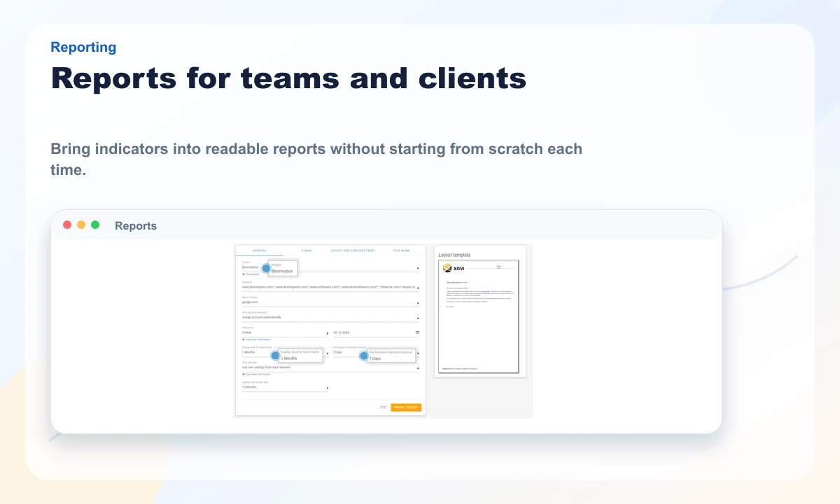
Task: Open the Web analytics accounts dropdown
Action: [x=330, y=318]
